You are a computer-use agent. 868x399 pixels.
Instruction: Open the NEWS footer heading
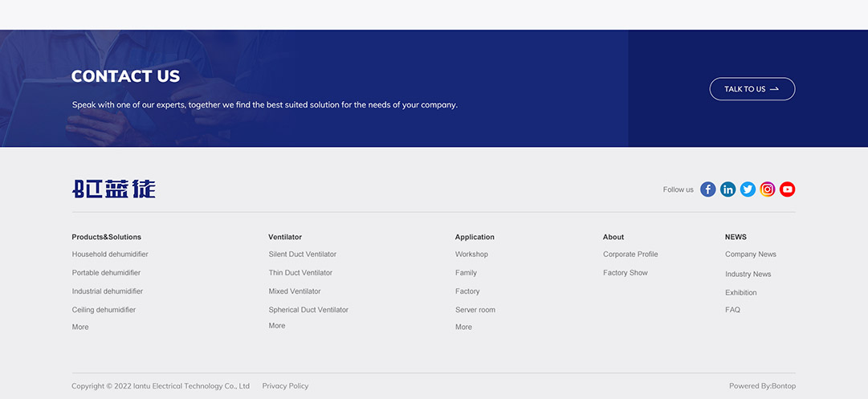tap(736, 238)
